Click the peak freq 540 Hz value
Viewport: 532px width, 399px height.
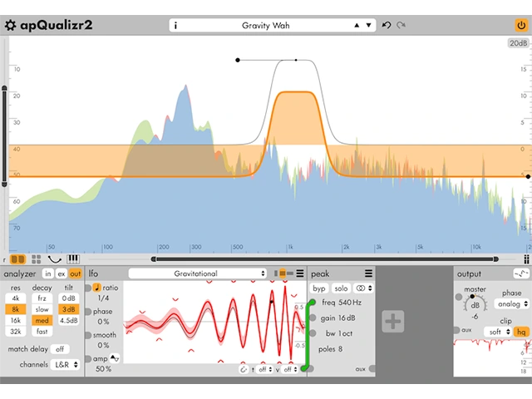[x=350, y=303]
